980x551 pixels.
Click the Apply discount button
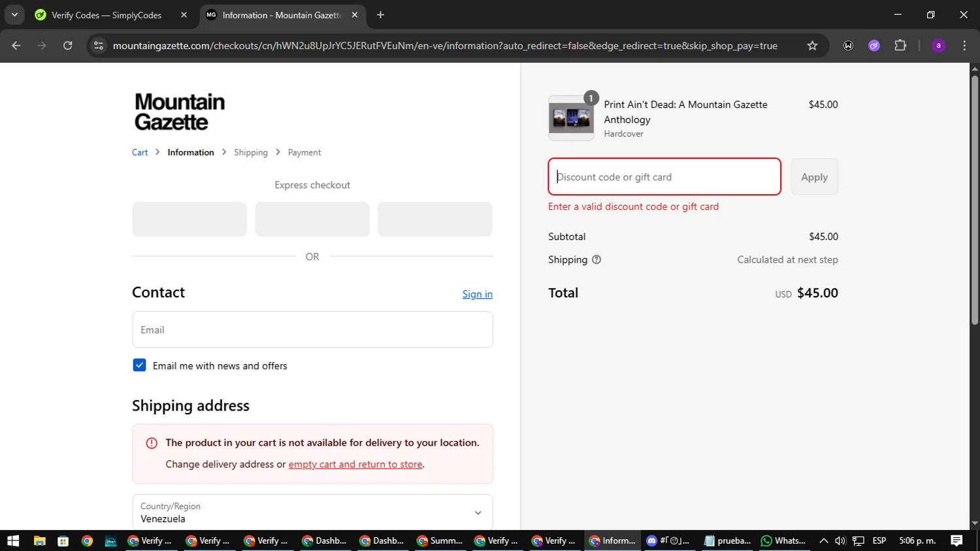pos(814,176)
